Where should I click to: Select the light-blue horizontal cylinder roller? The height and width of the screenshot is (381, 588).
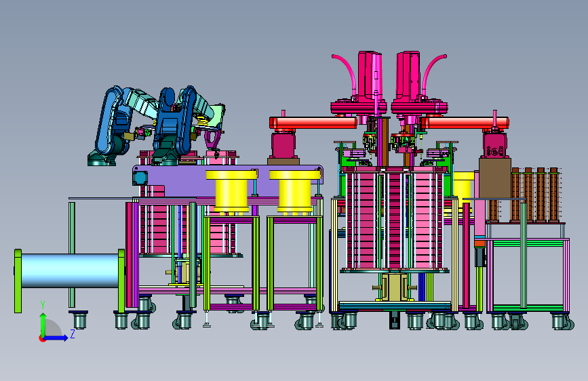click(70, 270)
